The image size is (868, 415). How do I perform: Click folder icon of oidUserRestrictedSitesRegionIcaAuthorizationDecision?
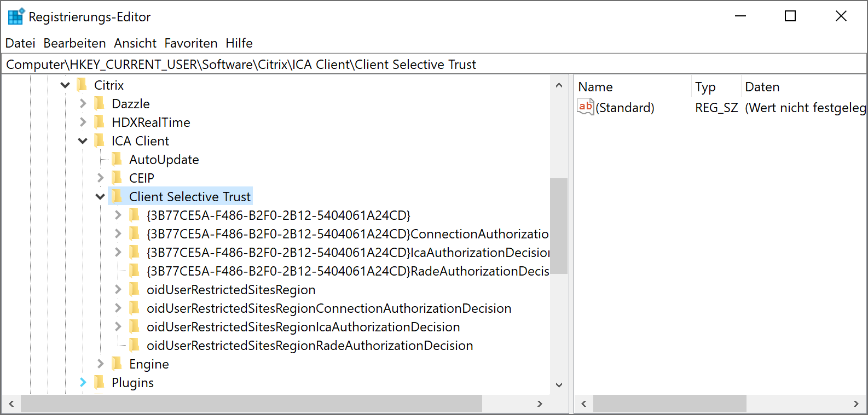click(x=134, y=326)
